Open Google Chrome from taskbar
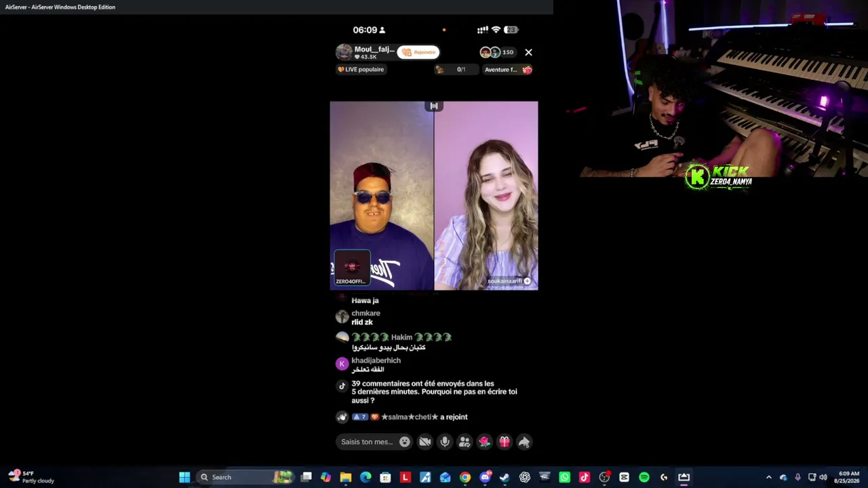Image resolution: width=868 pixels, height=488 pixels. pos(465,477)
